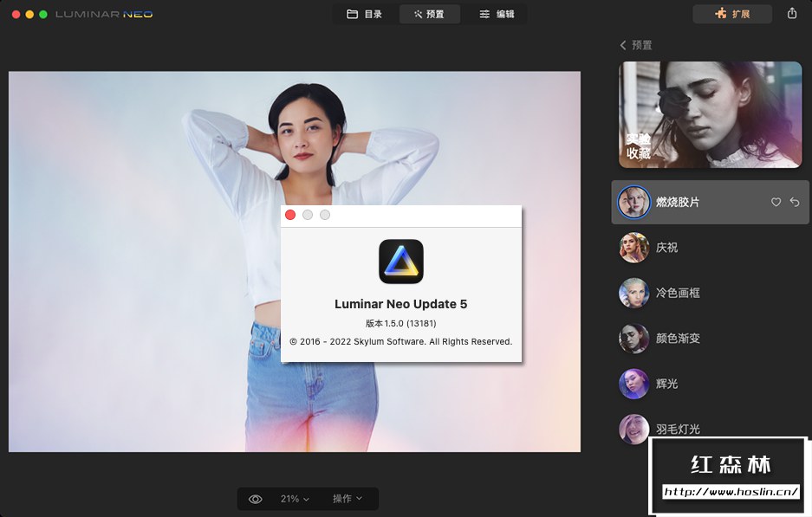Click the folder icon in the 目录 tab

(x=352, y=14)
